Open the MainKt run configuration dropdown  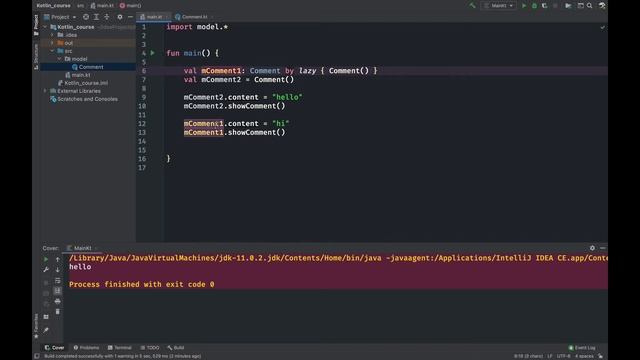[499, 6]
